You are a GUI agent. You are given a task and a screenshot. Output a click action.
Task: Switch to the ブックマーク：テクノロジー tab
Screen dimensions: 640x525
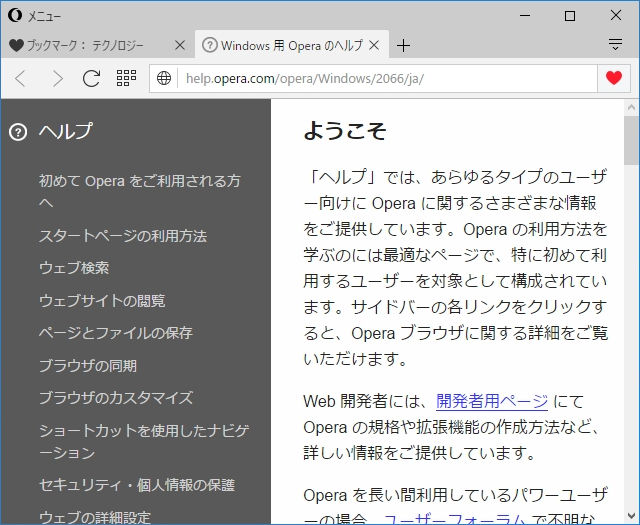click(96, 45)
